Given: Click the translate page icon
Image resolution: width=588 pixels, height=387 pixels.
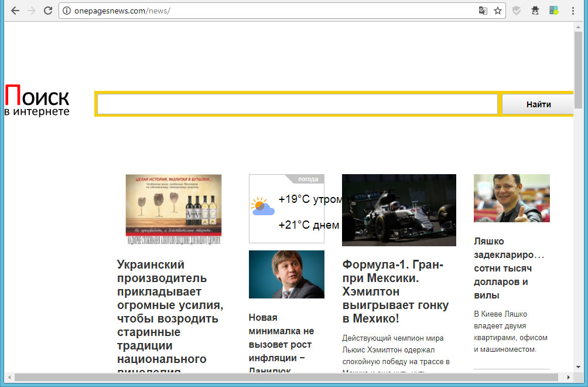Looking at the screenshot, I should tap(483, 11).
